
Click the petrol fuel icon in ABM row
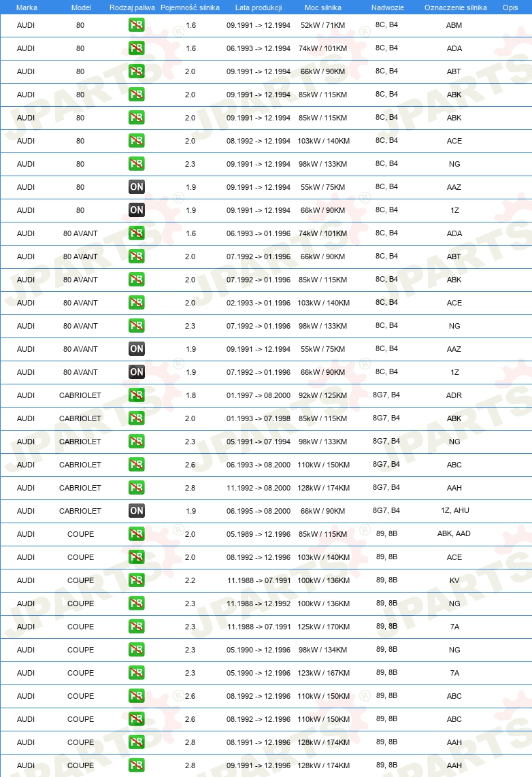136,24
